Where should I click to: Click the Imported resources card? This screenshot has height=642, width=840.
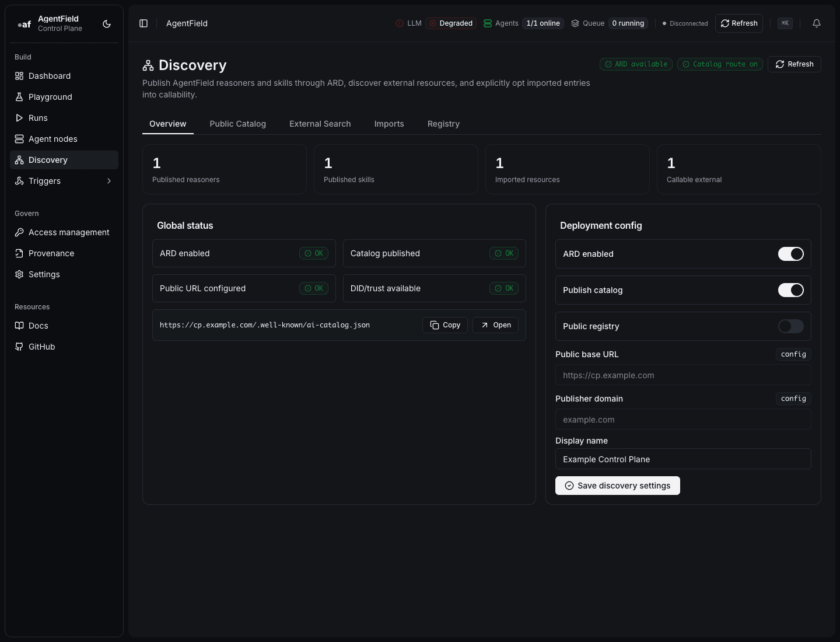pos(568,169)
